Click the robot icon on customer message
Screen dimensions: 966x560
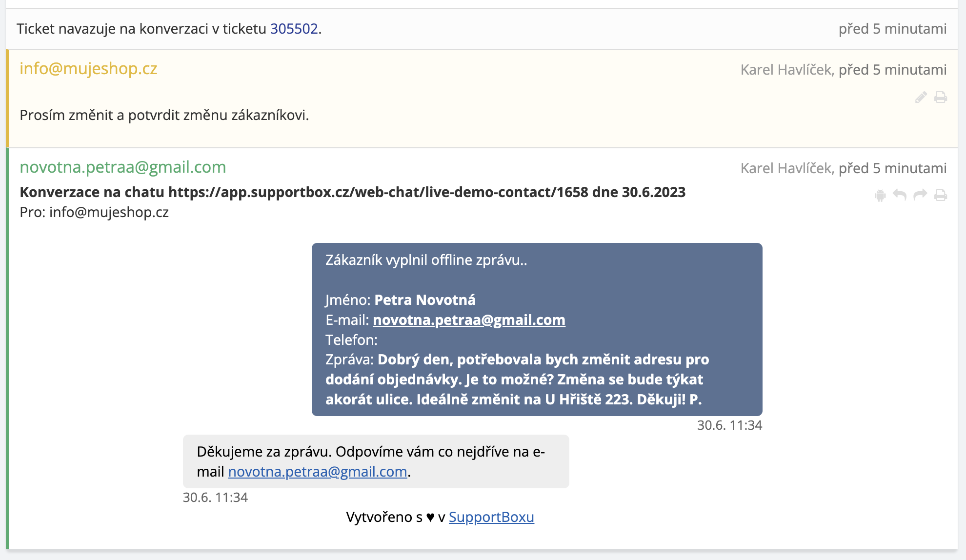[x=880, y=196]
